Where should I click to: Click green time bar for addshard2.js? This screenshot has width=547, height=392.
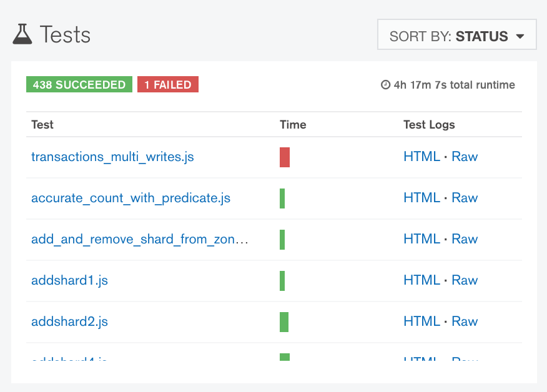pyautogui.click(x=284, y=322)
